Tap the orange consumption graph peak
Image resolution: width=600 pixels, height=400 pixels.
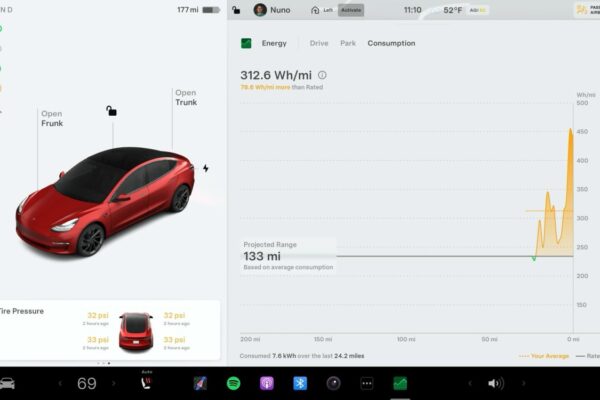click(571, 131)
